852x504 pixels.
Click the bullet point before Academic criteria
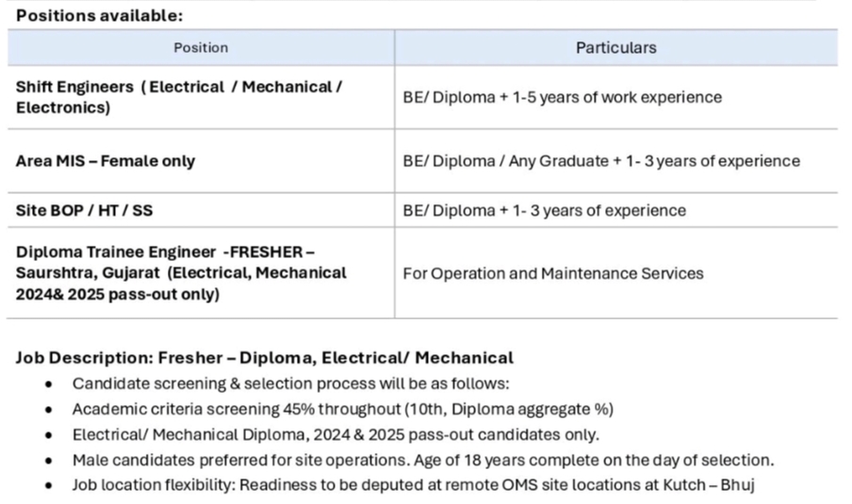click(49, 410)
